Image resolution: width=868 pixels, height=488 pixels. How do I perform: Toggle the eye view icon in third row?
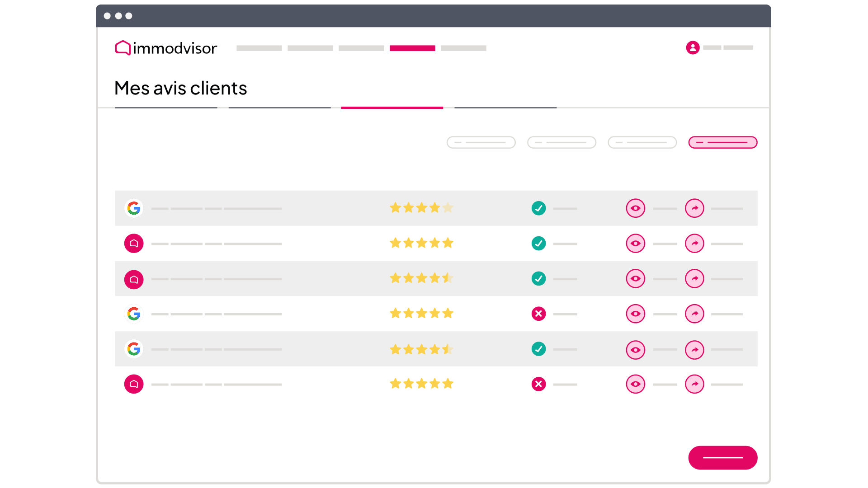(x=635, y=278)
